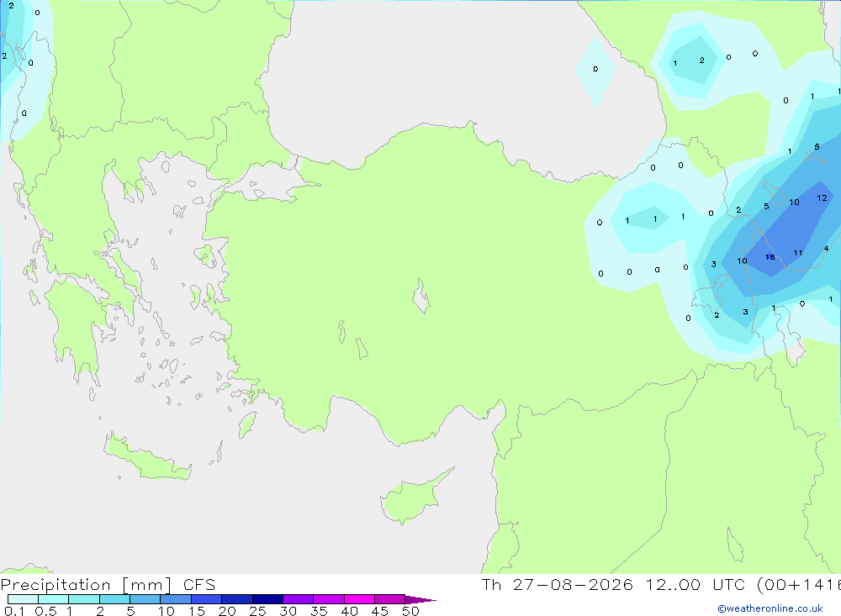This screenshot has height=616, width=841.
Task: Click the 5–10 mm legend color swatch
Action: pyautogui.click(x=145, y=599)
